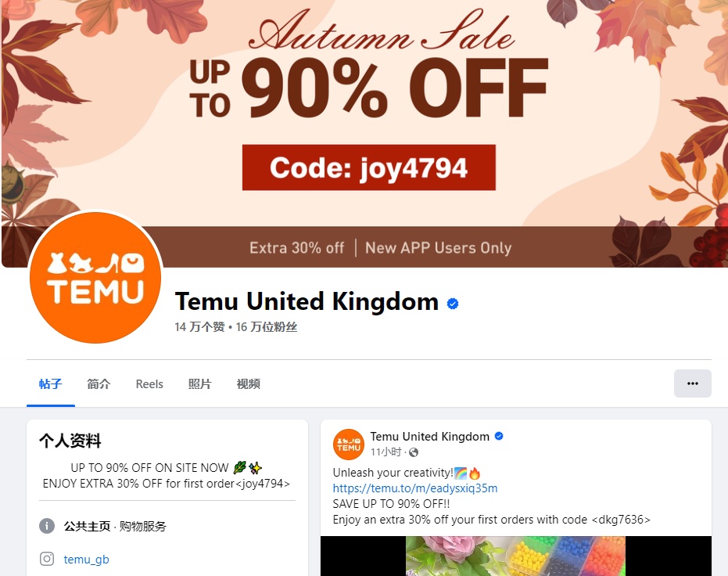Open the 简介 tab

click(99, 384)
